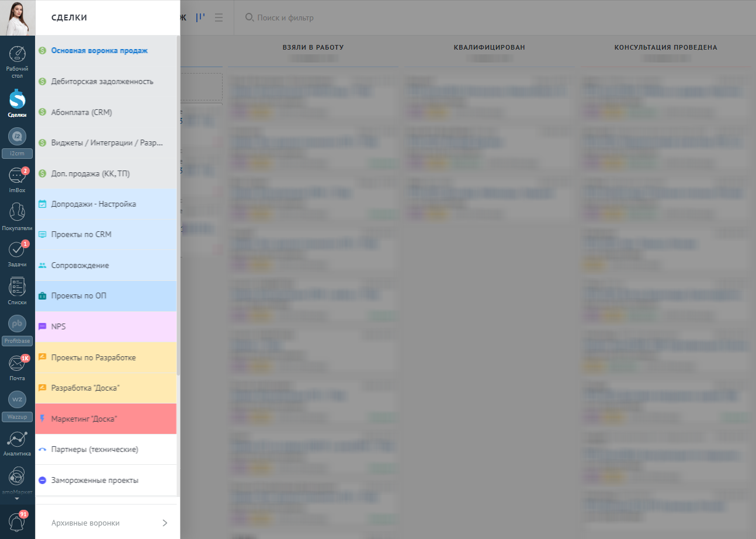Click the КВАЛИФИЦИРОВАН stage header
Screen dimensions: 756x539
pyautogui.click(x=489, y=47)
